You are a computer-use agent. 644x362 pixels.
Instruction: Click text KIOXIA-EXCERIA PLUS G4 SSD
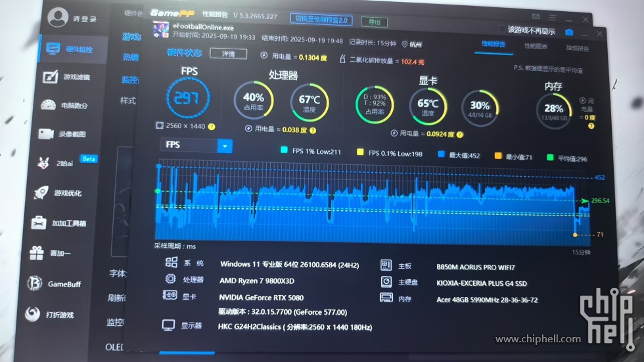481,283
